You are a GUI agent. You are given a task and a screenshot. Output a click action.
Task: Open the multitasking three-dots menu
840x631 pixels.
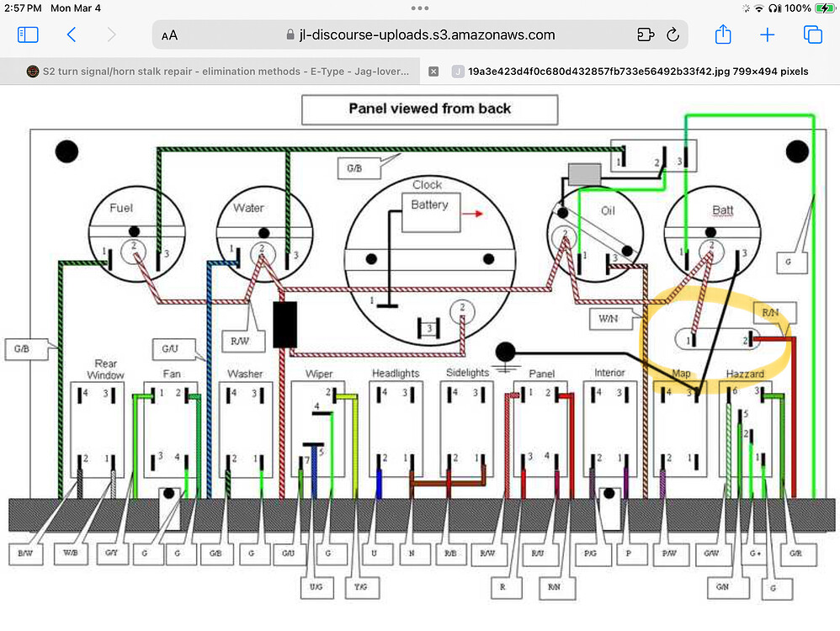420,8
